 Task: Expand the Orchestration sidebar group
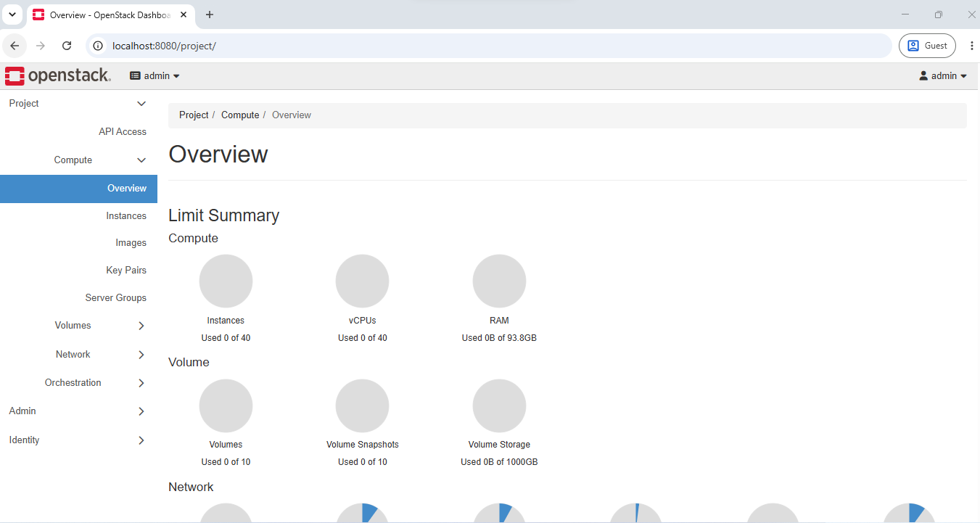click(x=78, y=382)
